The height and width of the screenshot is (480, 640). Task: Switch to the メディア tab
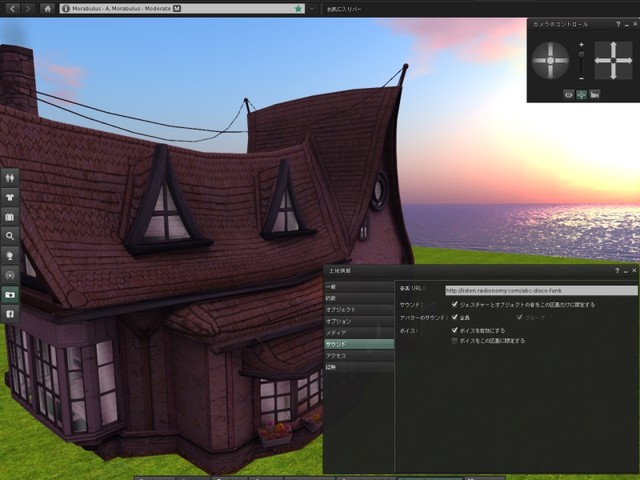pos(359,333)
